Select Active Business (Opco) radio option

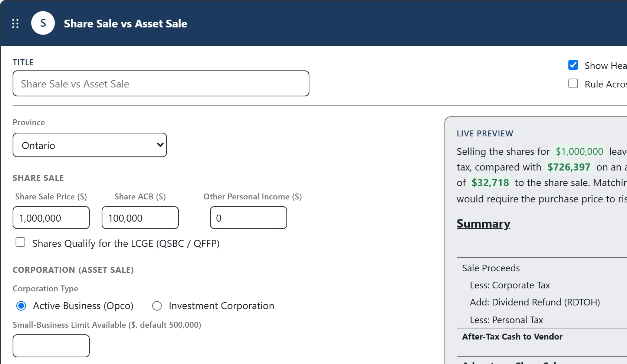21,306
